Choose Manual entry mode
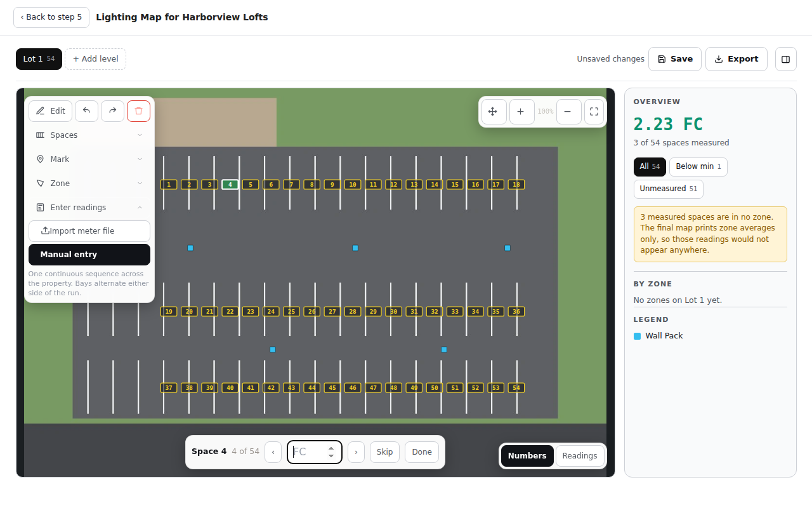Screen dimensions: 812x508 [x=89, y=255]
